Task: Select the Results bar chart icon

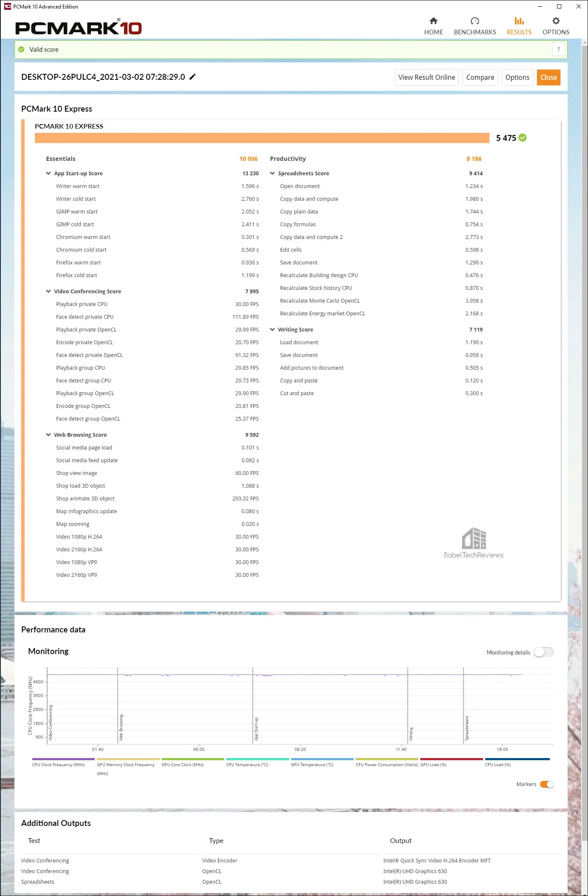Action: click(519, 21)
